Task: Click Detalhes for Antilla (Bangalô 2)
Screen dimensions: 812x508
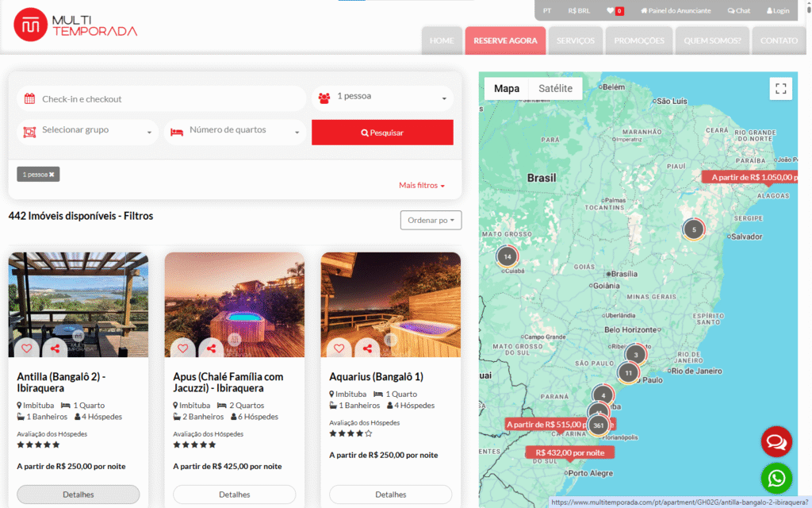Action: pyautogui.click(x=79, y=495)
